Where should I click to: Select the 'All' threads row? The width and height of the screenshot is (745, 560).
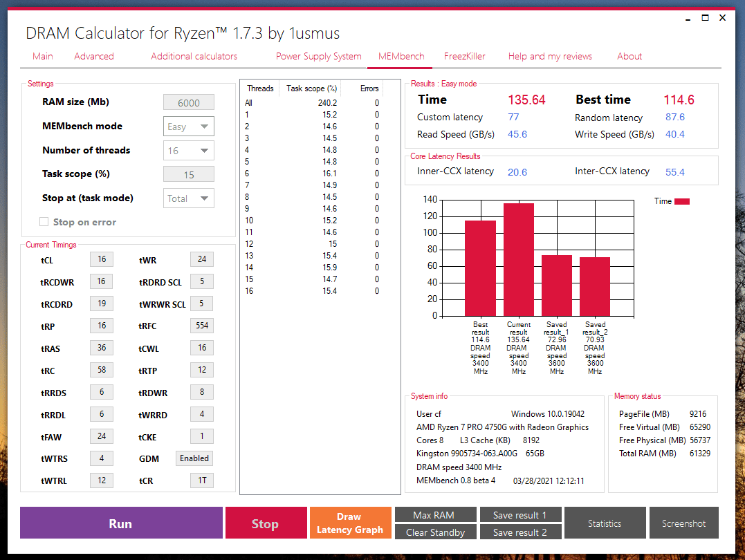312,102
